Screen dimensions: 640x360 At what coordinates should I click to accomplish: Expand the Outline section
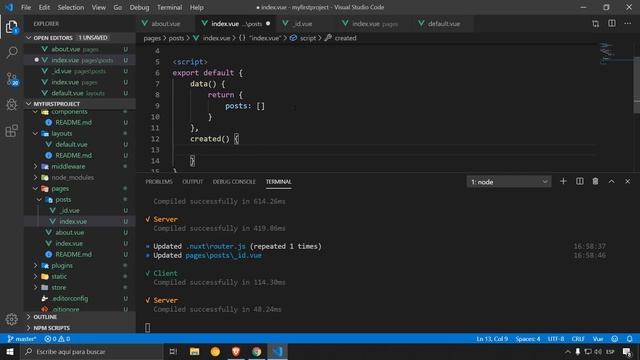coord(80,317)
